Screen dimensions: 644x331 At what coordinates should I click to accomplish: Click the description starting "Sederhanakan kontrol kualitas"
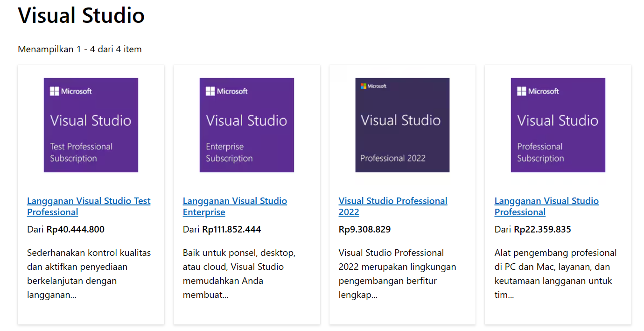point(89,274)
